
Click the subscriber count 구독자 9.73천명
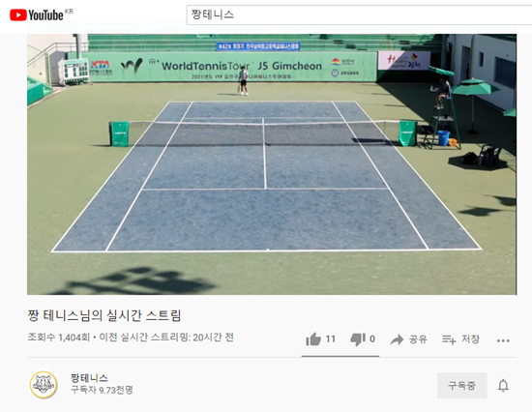[102, 390]
